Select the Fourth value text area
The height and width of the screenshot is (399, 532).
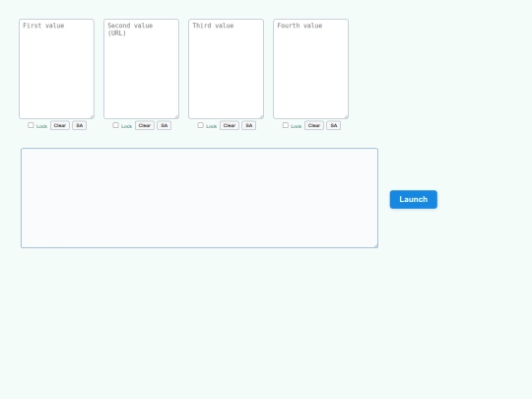coord(310,69)
